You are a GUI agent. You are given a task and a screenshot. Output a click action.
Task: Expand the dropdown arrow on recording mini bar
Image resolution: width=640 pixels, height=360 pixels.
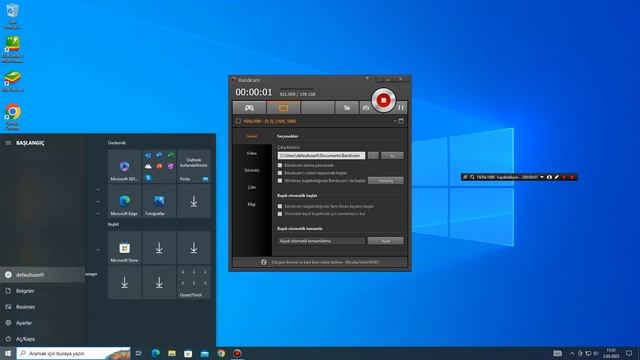point(542,177)
